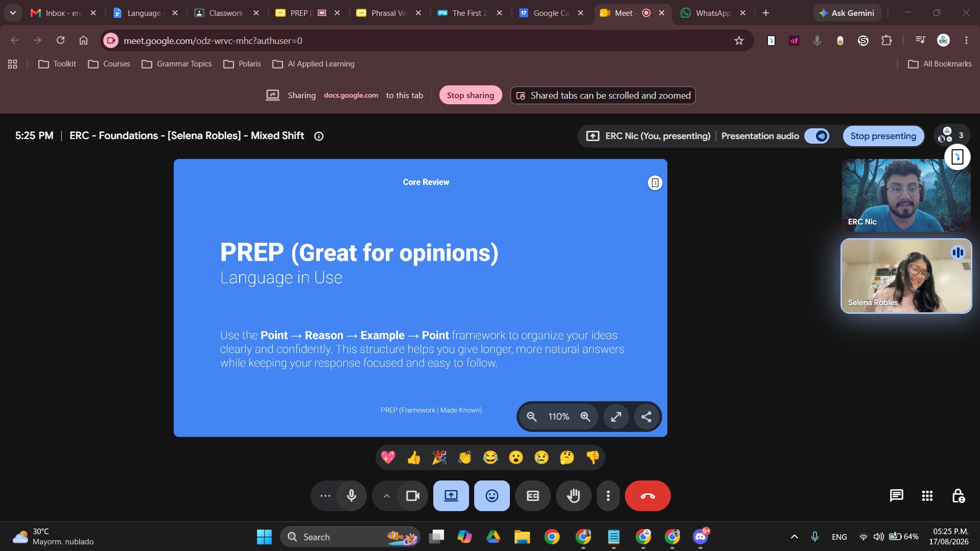Screen dimensions: 980x551
Task: Toggle the emoji reactions panel
Action: pos(492,496)
